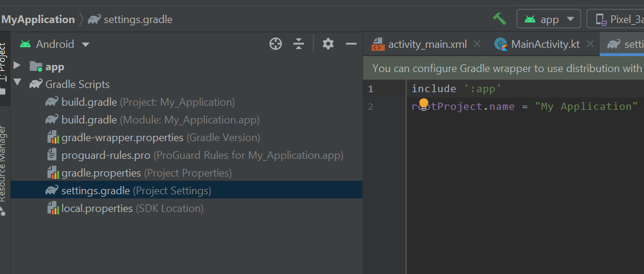Toggle the 1: Project side tab
The width and height of the screenshot is (644, 274).
click(4, 65)
